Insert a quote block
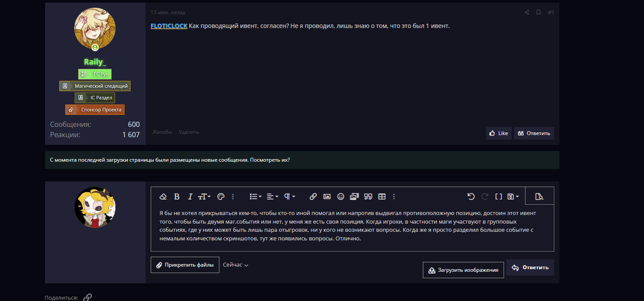 (368, 197)
